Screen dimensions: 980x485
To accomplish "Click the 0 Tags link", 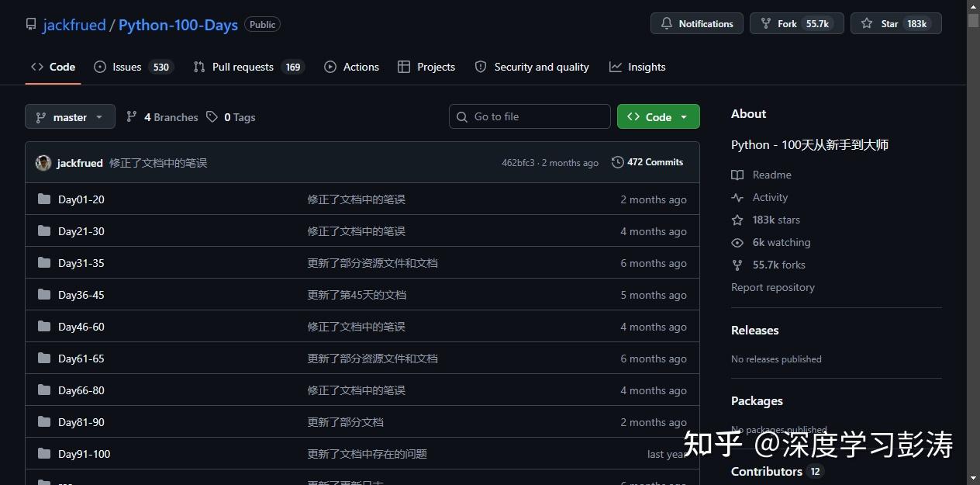I will [230, 117].
